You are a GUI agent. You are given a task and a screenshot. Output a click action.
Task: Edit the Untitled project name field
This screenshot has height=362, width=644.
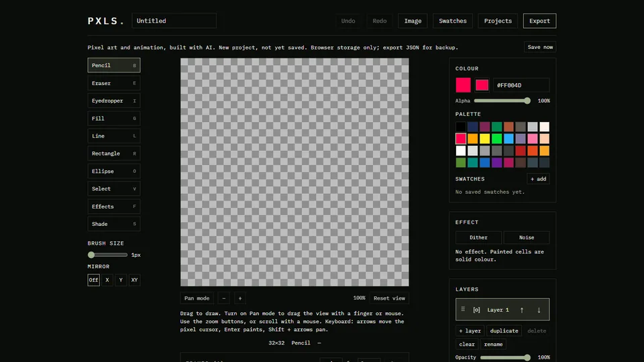pyautogui.click(x=174, y=21)
